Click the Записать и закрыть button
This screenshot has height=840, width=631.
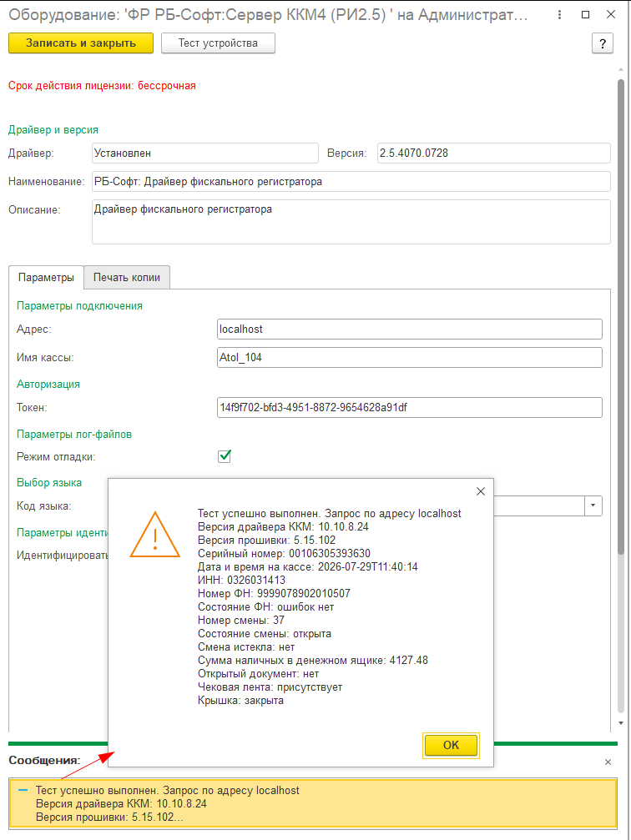point(81,43)
